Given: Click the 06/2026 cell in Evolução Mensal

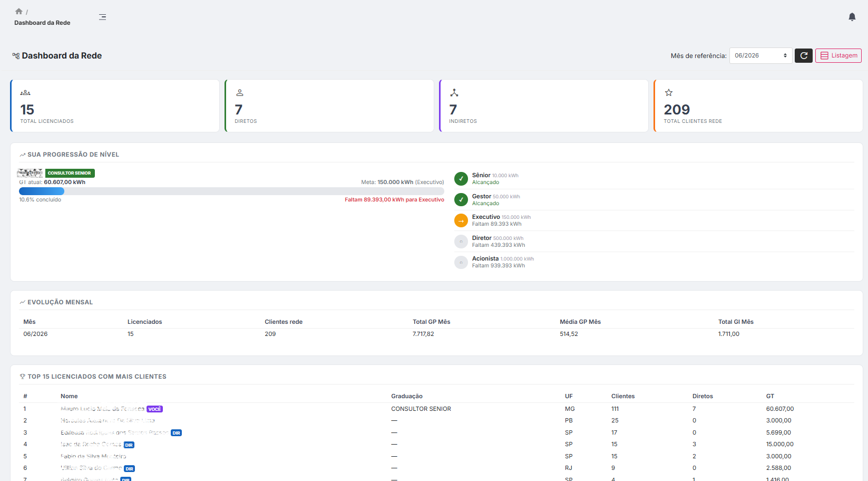Looking at the screenshot, I should point(35,334).
